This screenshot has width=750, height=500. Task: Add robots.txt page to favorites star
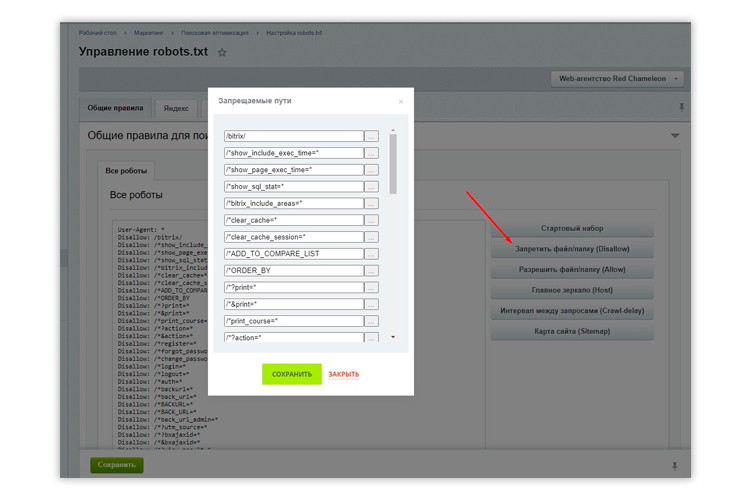(x=222, y=53)
